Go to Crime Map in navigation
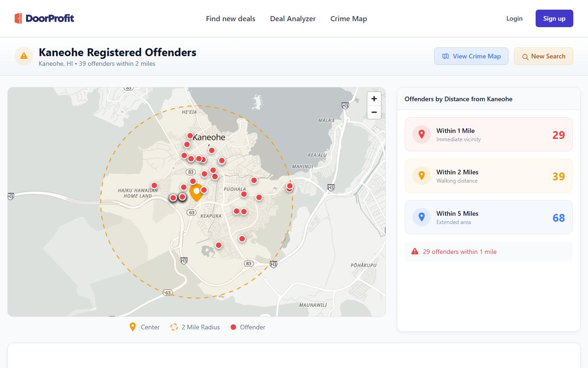 click(349, 19)
